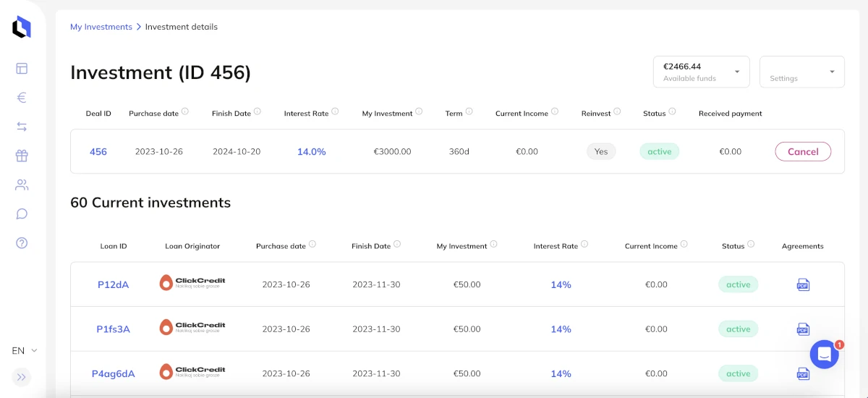Image resolution: width=868 pixels, height=398 pixels.
Task: Click the Agreements column header
Action: tap(803, 246)
